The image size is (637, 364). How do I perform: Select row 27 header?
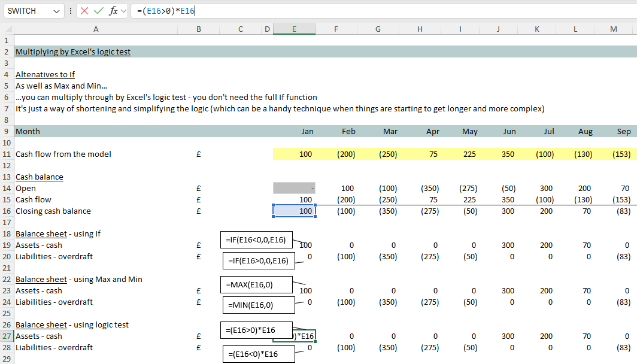(x=6, y=336)
